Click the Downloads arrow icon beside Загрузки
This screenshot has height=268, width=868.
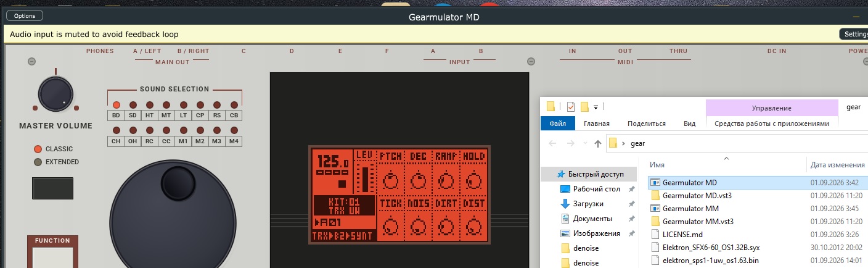565,204
